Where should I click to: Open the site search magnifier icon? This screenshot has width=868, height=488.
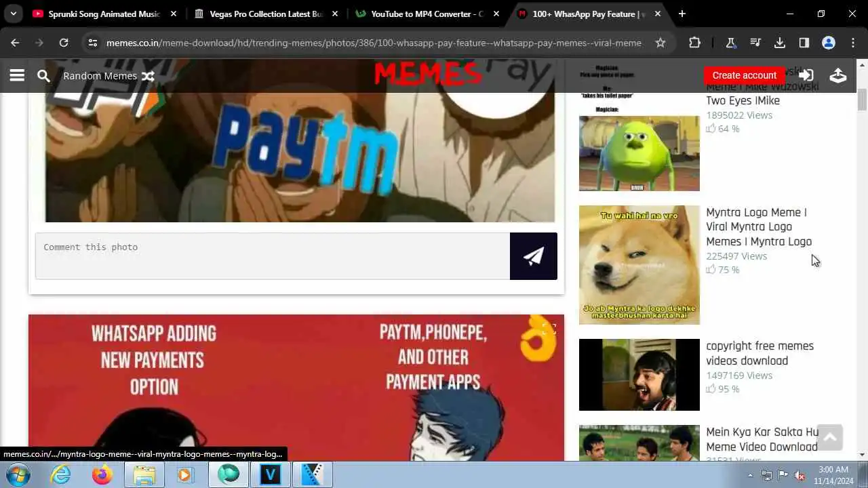(x=43, y=76)
